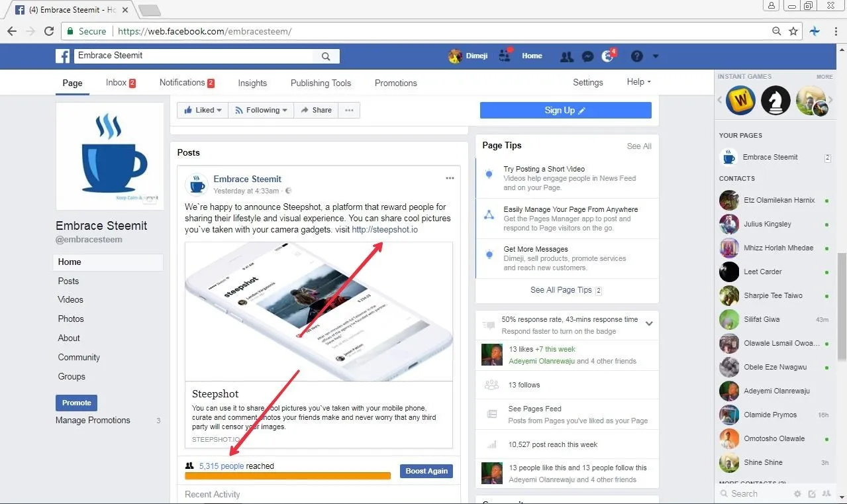This screenshot has width=847, height=504.
Task: Select Posts in the left sidebar
Action: 68,281
